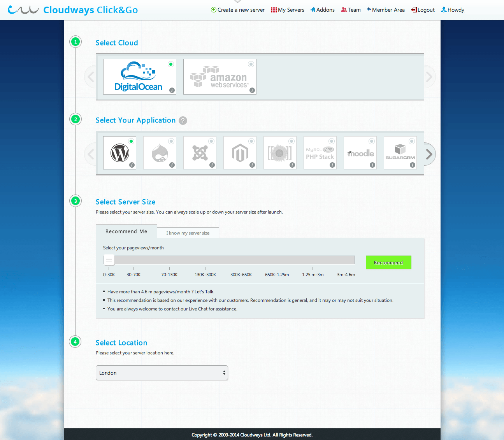504x440 pixels.
Task: Select the MySQL PHP Stack application
Action: [320, 153]
